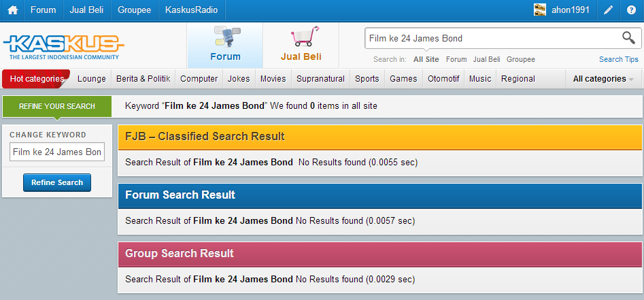Viewport: 644px width, 300px height.
Task: Open the Supranatural category
Action: (x=320, y=79)
